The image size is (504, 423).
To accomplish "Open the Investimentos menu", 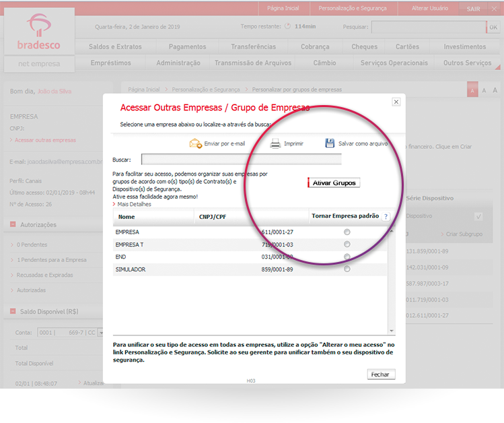I will [x=465, y=46].
